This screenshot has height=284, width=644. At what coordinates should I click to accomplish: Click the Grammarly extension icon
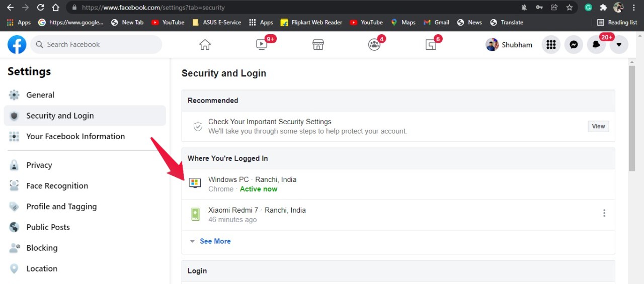[588, 8]
